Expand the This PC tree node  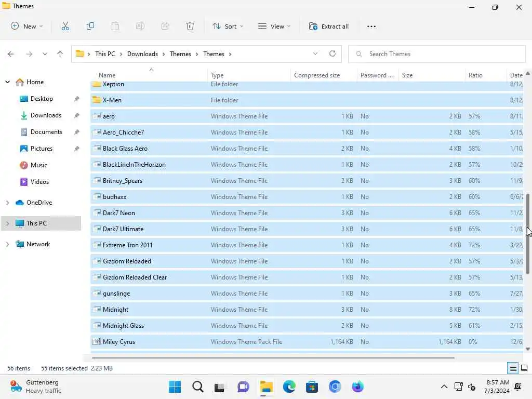(x=7, y=223)
